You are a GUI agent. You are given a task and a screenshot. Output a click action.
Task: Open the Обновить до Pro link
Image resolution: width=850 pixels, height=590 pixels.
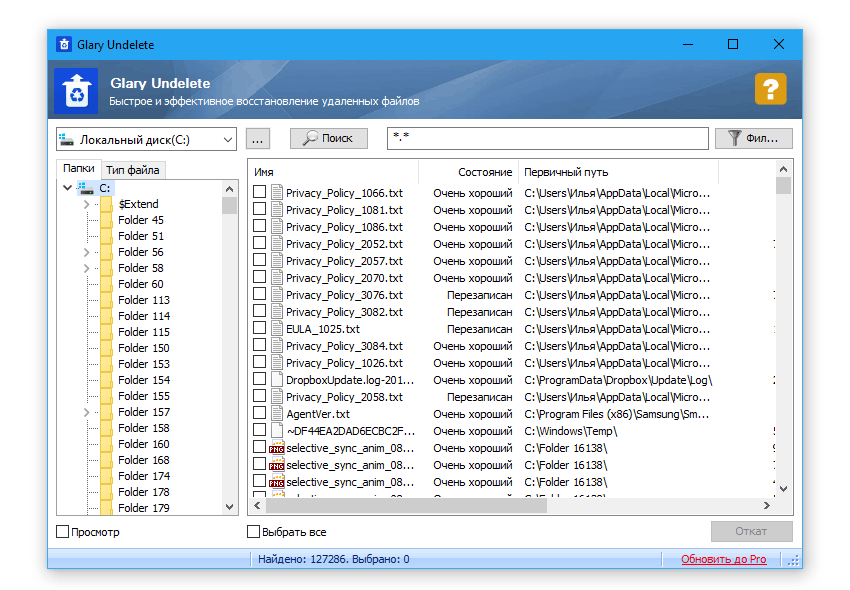tap(724, 559)
